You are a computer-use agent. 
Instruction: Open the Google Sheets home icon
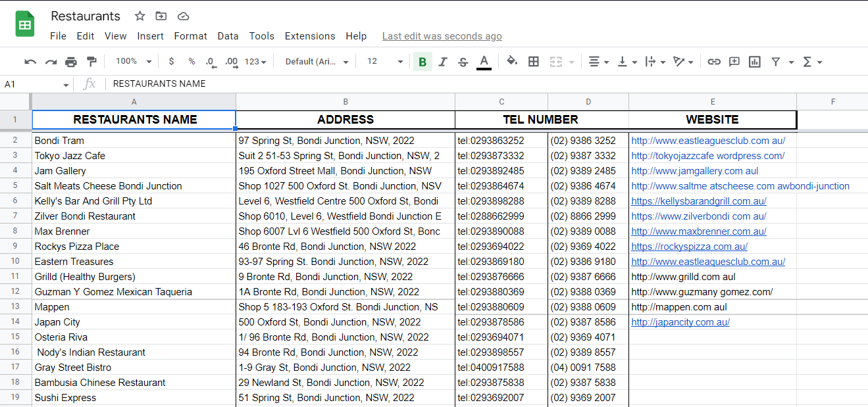tap(25, 25)
